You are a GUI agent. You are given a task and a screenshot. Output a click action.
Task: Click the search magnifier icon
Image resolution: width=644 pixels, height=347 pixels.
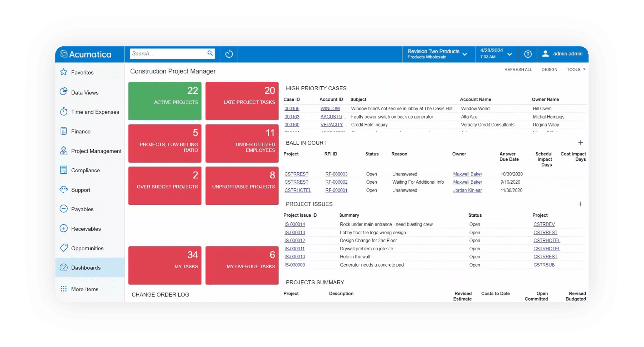click(210, 53)
